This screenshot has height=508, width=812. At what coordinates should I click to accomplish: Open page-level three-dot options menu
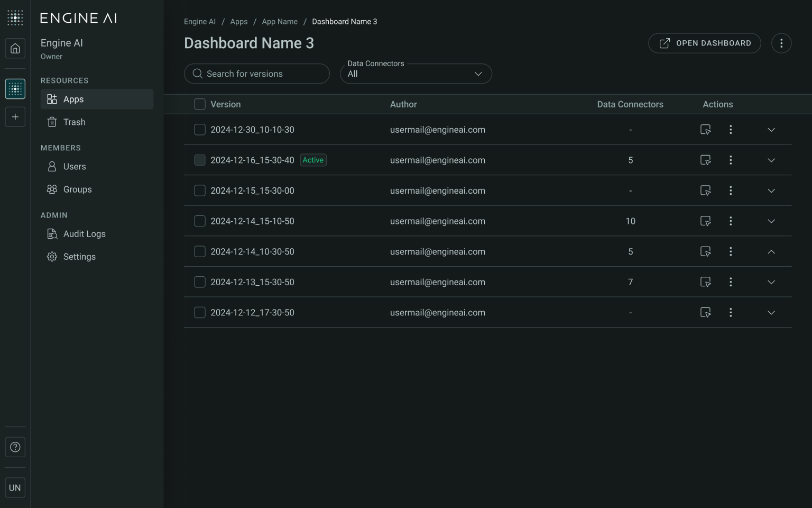pos(781,43)
